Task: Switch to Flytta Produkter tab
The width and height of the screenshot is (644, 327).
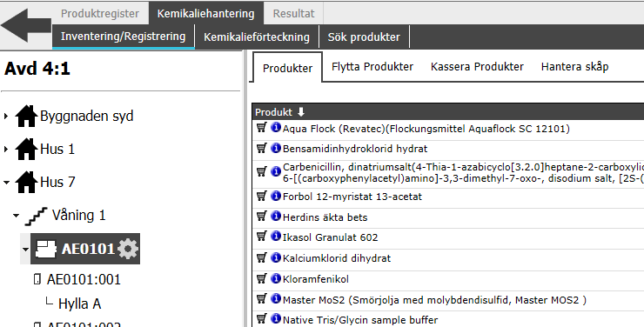Action: 372,66
